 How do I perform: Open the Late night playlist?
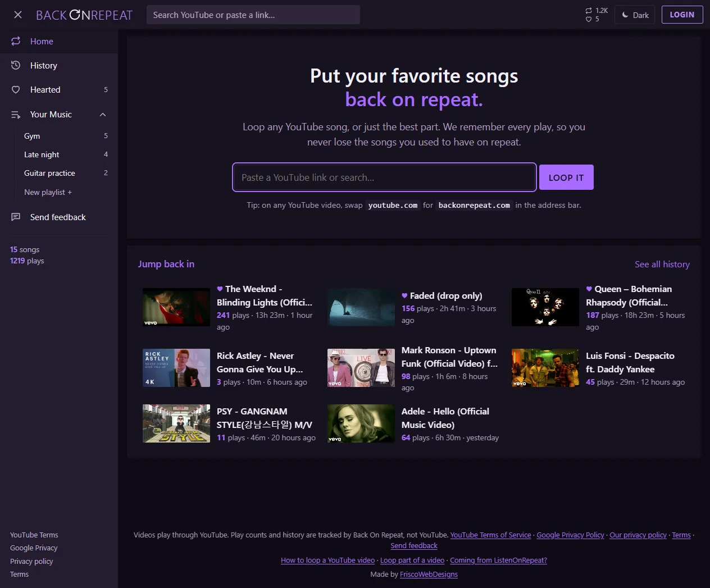pos(66,154)
